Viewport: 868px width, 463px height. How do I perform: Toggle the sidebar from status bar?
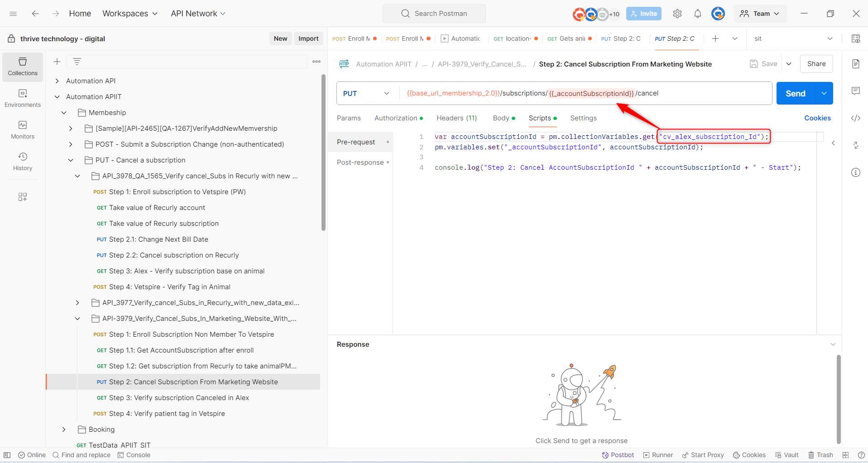point(7,455)
